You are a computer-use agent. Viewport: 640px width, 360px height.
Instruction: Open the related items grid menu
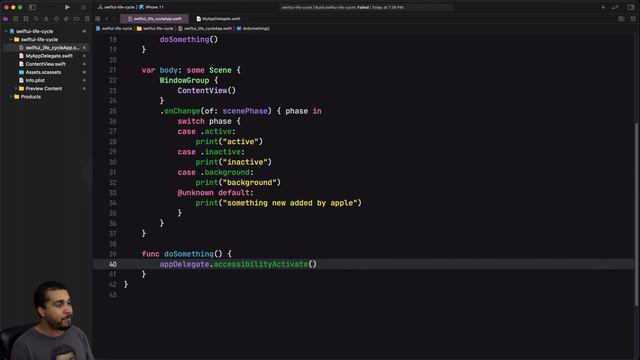(x=98, y=19)
